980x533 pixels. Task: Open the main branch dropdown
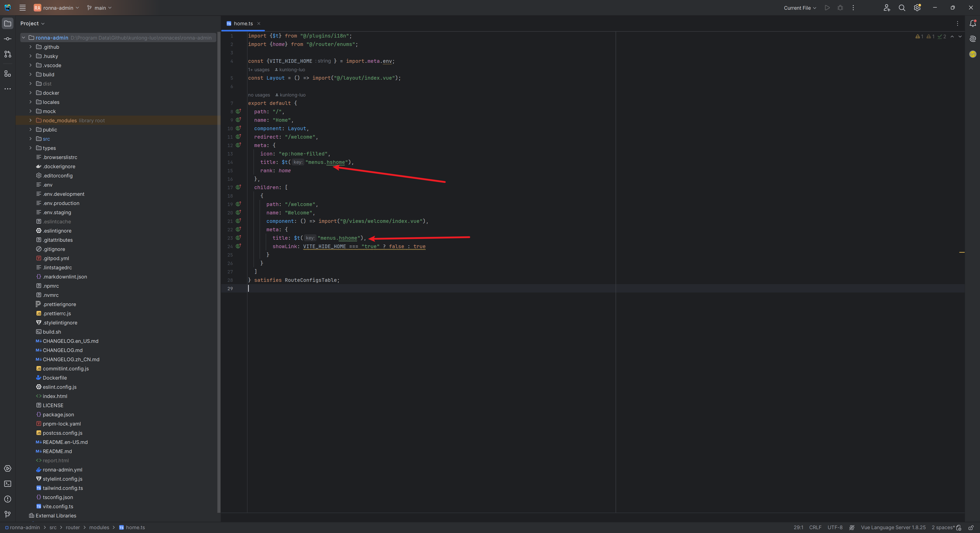click(99, 8)
